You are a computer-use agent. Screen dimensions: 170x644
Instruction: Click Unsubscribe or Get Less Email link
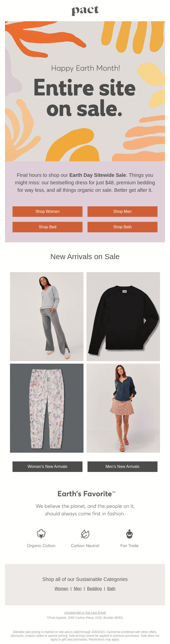(85, 613)
